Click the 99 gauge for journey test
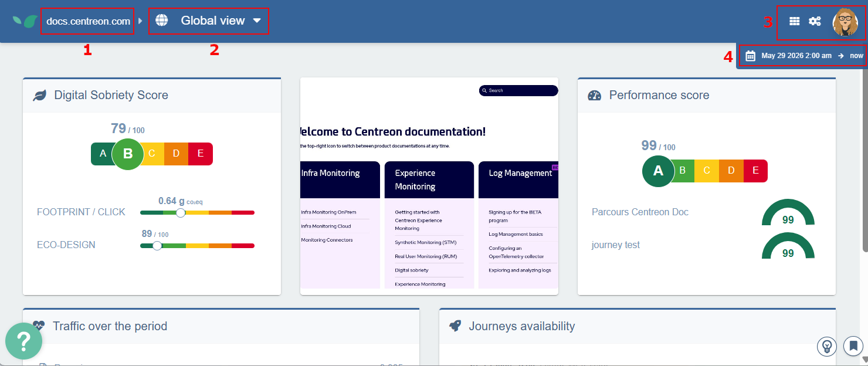 (x=788, y=246)
